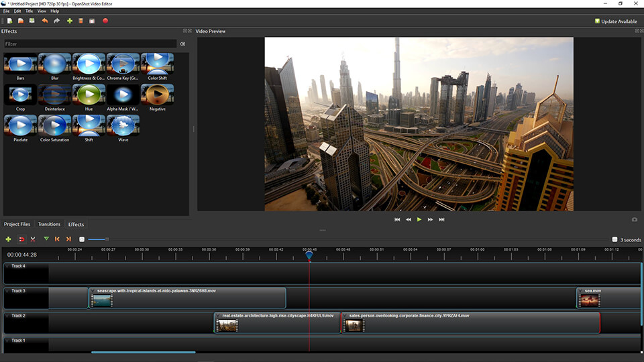Switch to the Transitions tab
The height and width of the screenshot is (362, 644).
[49, 224]
